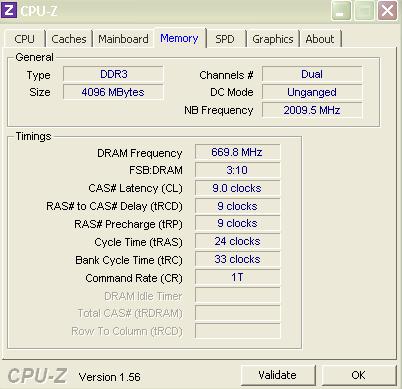Click the CPU-Z title bar logo icon
The width and height of the screenshot is (402, 389).
(x=9, y=10)
